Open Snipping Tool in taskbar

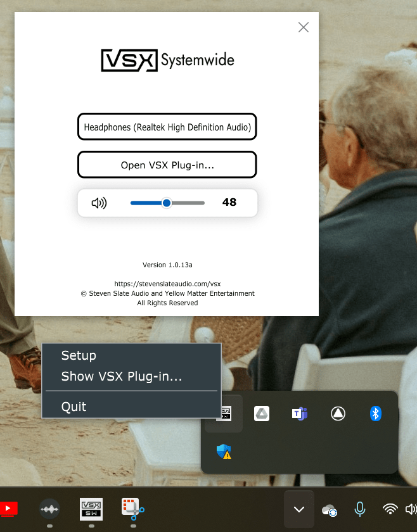click(133, 509)
